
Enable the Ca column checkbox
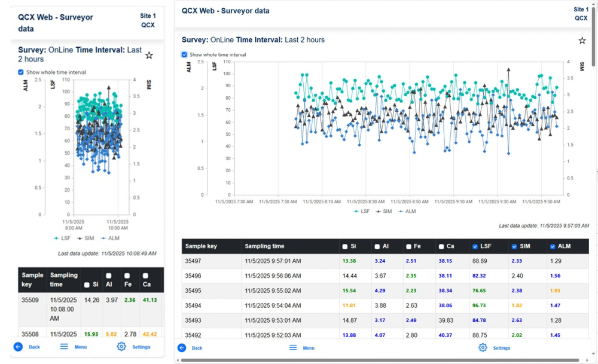[x=441, y=246]
